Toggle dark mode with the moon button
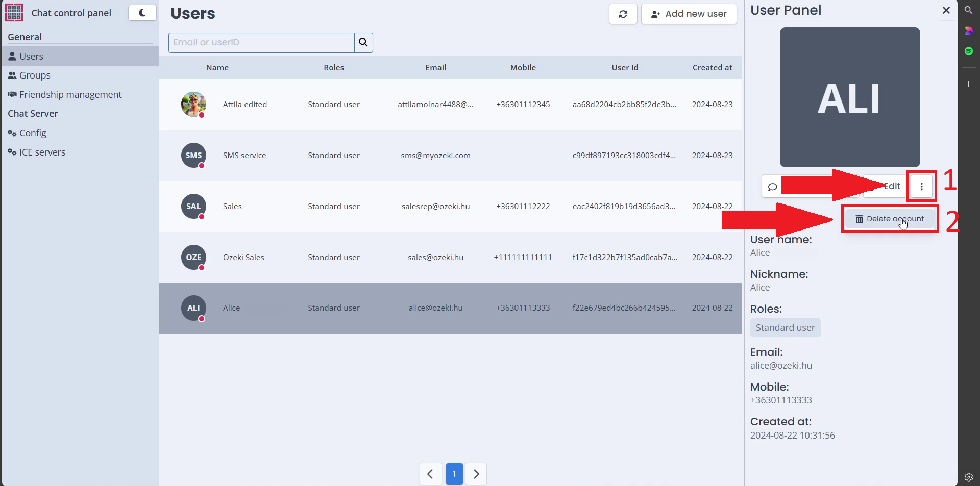 tap(142, 13)
